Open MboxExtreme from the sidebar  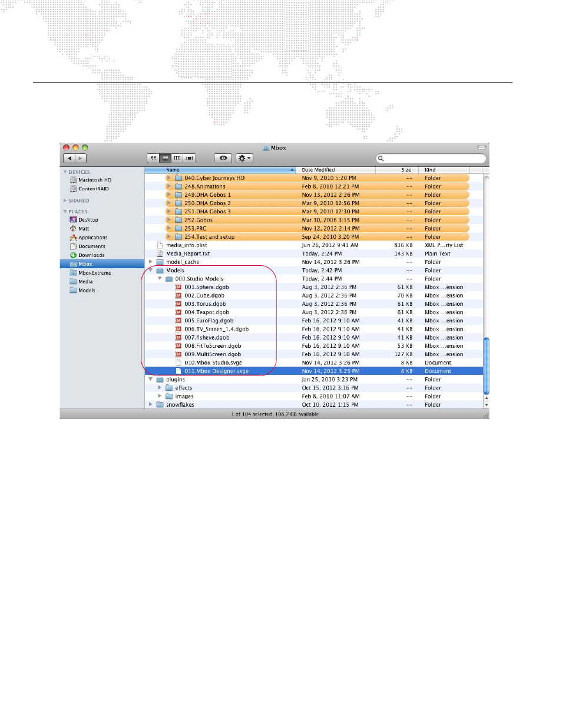tap(94, 273)
